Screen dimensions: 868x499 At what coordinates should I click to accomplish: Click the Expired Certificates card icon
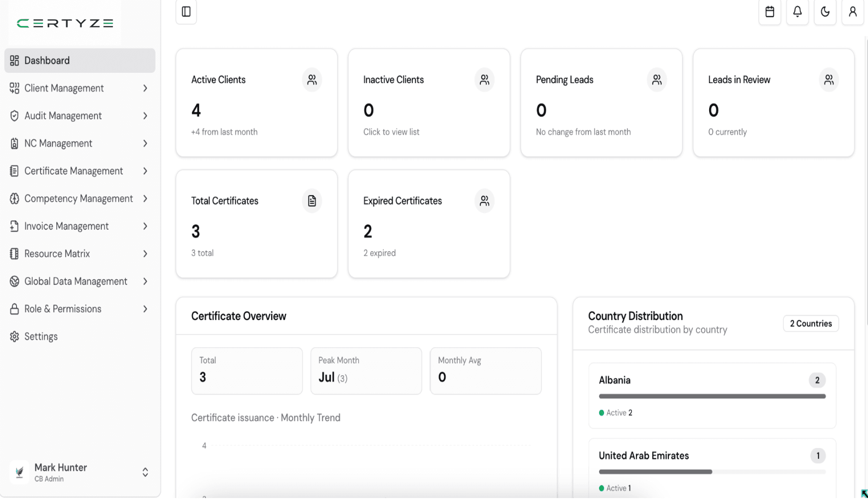pyautogui.click(x=484, y=201)
